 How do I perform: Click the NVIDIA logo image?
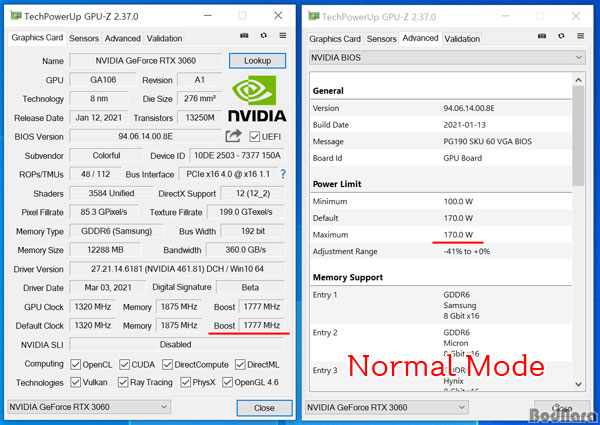pos(257,99)
